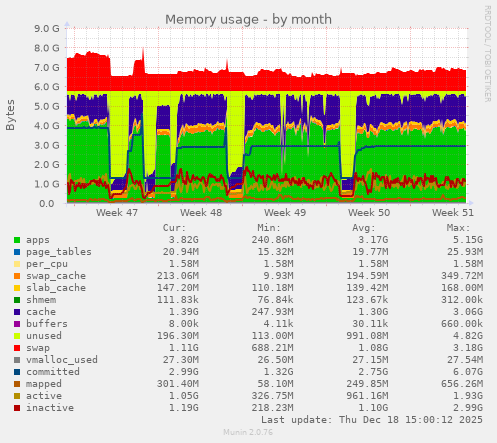Click the '5.0 G' y-axis tick
Image resolution: width=497 pixels, height=443 pixels.
[47, 106]
